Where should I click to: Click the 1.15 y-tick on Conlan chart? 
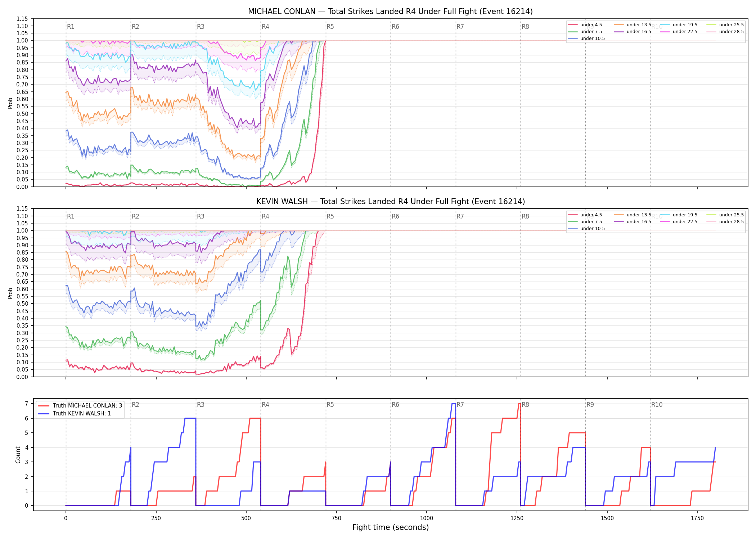[x=22, y=19]
